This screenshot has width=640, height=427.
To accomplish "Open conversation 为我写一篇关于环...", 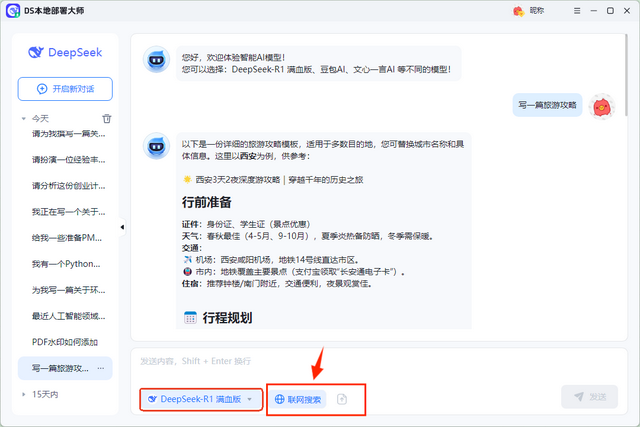I will [69, 290].
